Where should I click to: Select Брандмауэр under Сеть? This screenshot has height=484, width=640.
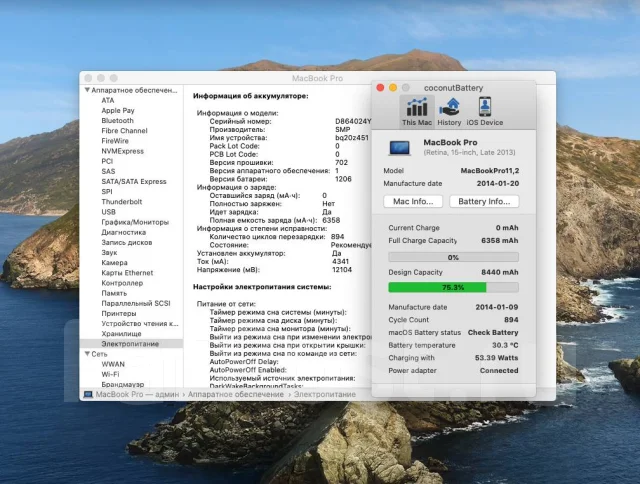click(x=122, y=384)
